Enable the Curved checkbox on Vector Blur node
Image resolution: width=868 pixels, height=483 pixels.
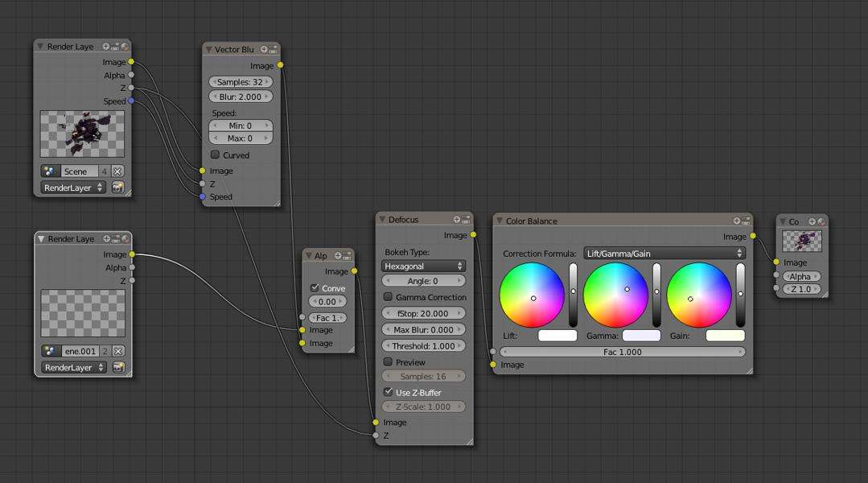pyautogui.click(x=214, y=155)
